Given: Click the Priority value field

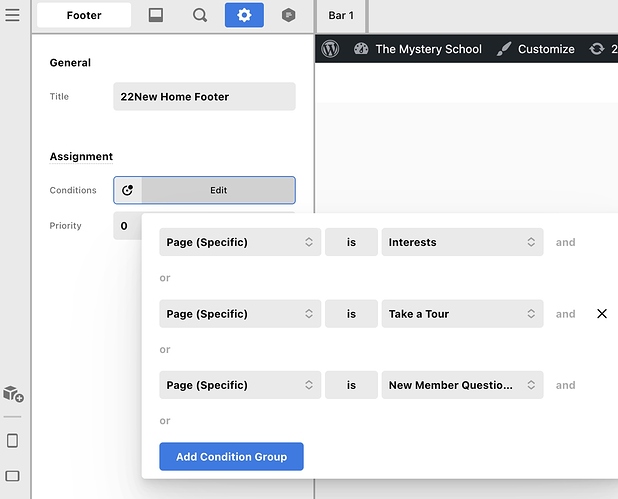Looking at the screenshot, I should pos(127,226).
